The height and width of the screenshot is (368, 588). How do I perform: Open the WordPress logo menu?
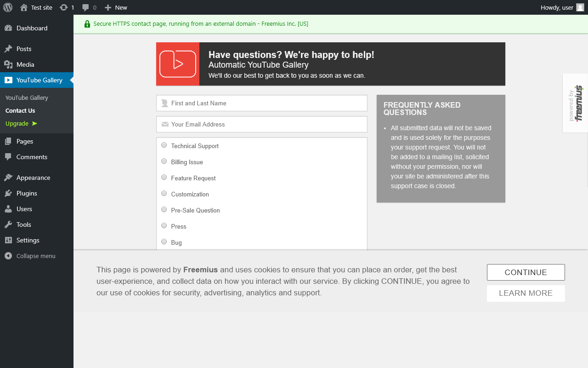click(7, 7)
